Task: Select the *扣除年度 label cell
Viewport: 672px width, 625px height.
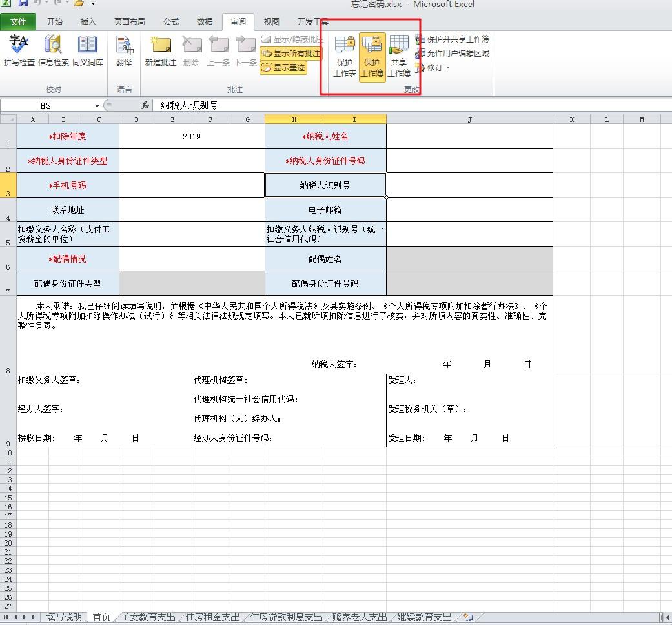Action: [67, 136]
